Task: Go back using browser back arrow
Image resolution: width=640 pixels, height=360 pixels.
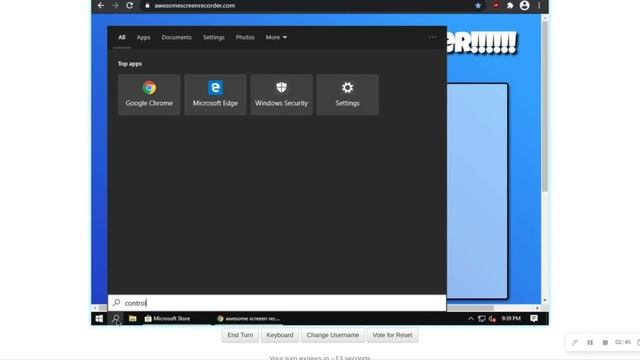Action: pos(101,5)
